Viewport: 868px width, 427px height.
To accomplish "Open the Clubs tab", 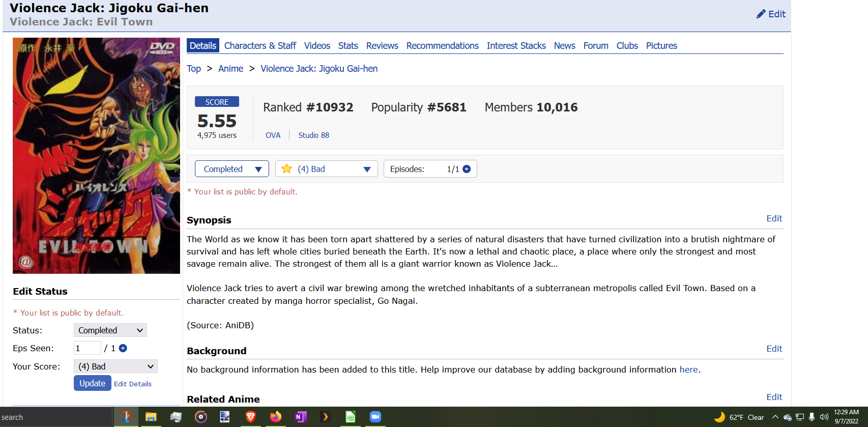I will pyautogui.click(x=627, y=46).
